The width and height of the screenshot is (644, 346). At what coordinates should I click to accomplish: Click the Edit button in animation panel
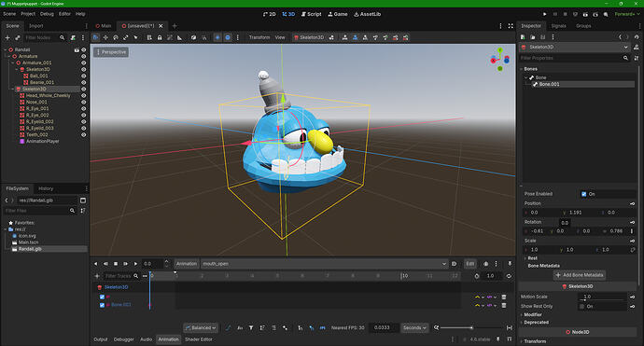point(469,264)
